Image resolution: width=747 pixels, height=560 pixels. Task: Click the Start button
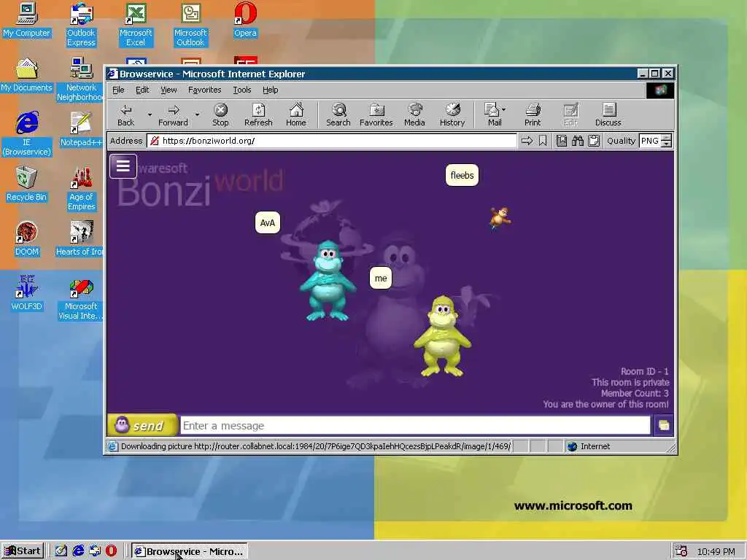[x=23, y=551]
